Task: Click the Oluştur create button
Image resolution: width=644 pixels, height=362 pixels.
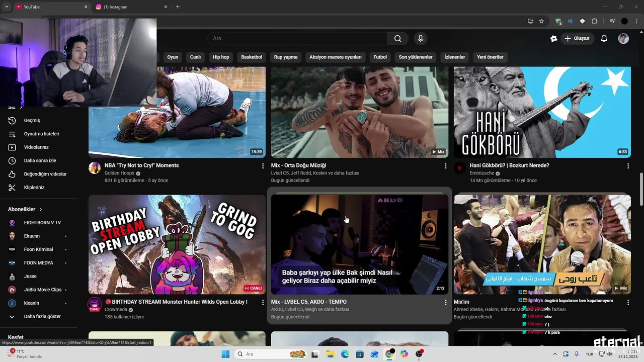Action: tap(578, 39)
